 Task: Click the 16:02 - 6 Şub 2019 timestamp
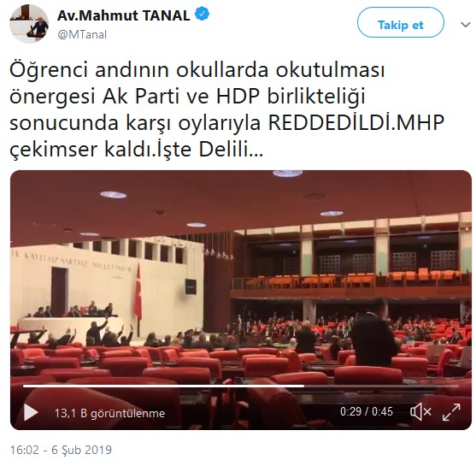(x=61, y=450)
